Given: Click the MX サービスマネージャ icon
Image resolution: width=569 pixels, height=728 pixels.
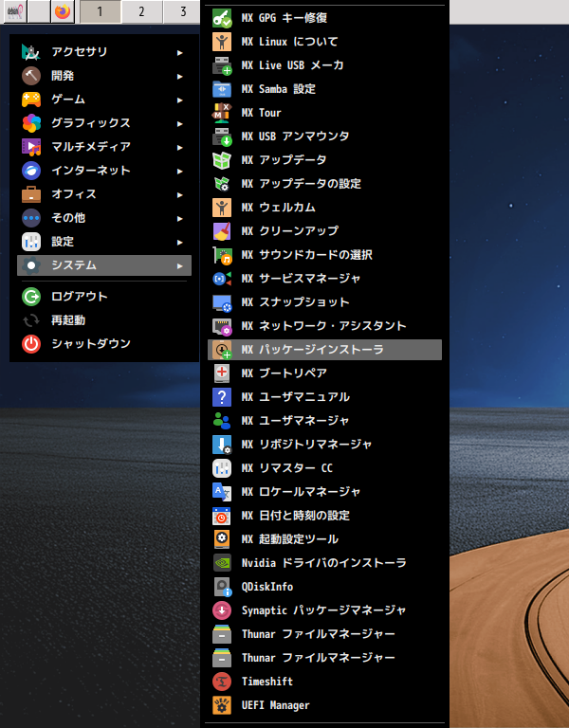Looking at the screenshot, I should [222, 279].
